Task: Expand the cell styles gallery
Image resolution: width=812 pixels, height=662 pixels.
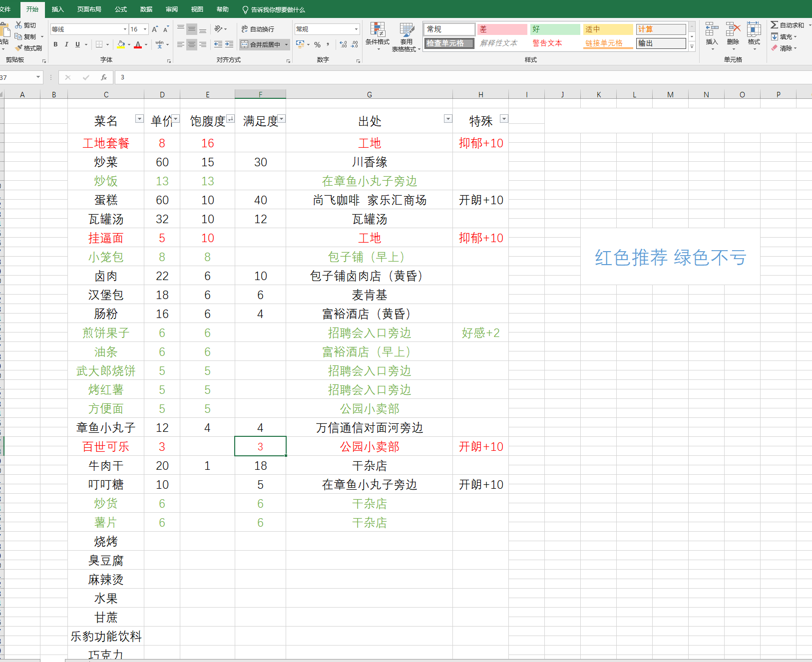Action: 692,46
